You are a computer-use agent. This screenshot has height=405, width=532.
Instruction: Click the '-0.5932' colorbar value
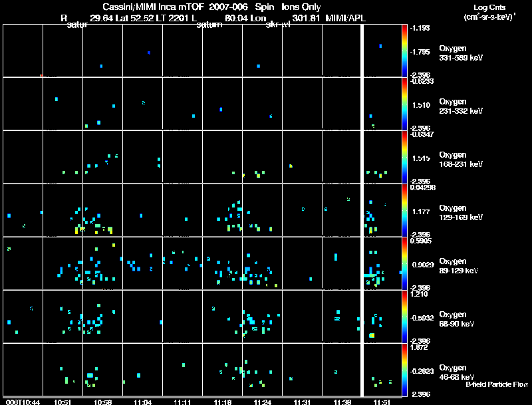[x=422, y=318]
